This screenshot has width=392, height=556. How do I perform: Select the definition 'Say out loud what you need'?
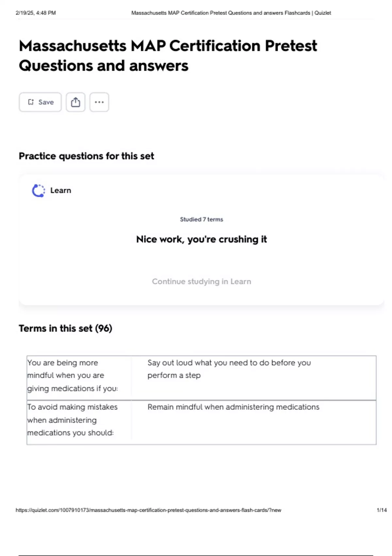229,369
